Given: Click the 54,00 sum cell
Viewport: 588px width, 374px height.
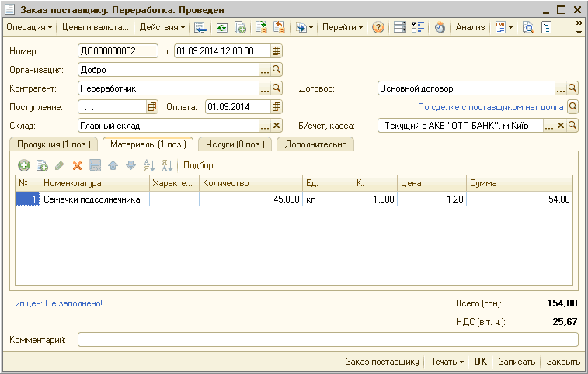Looking at the screenshot, I should pyautogui.click(x=520, y=199).
